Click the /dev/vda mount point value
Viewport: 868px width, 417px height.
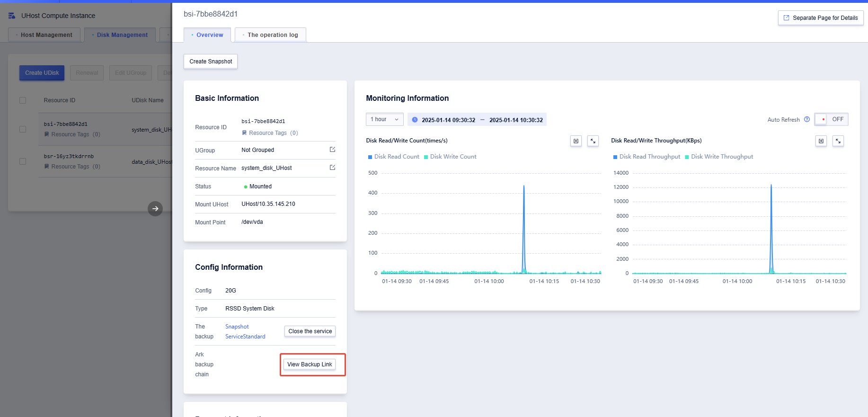[252, 222]
